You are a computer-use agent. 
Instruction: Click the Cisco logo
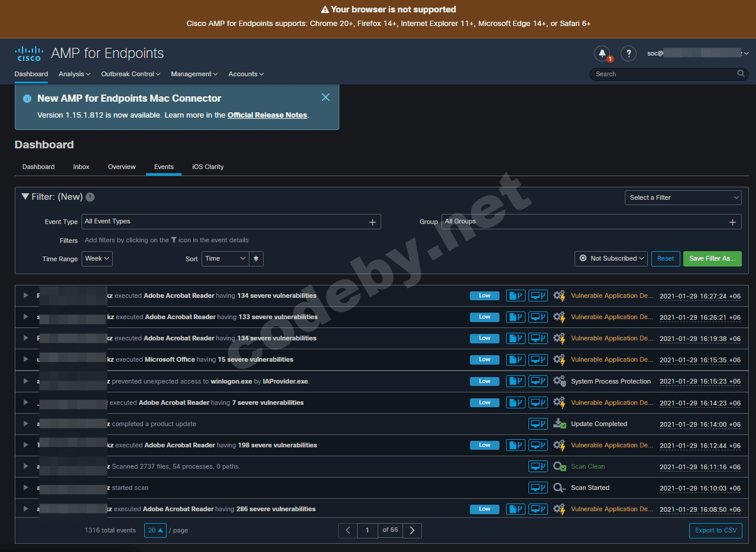pyautogui.click(x=29, y=54)
